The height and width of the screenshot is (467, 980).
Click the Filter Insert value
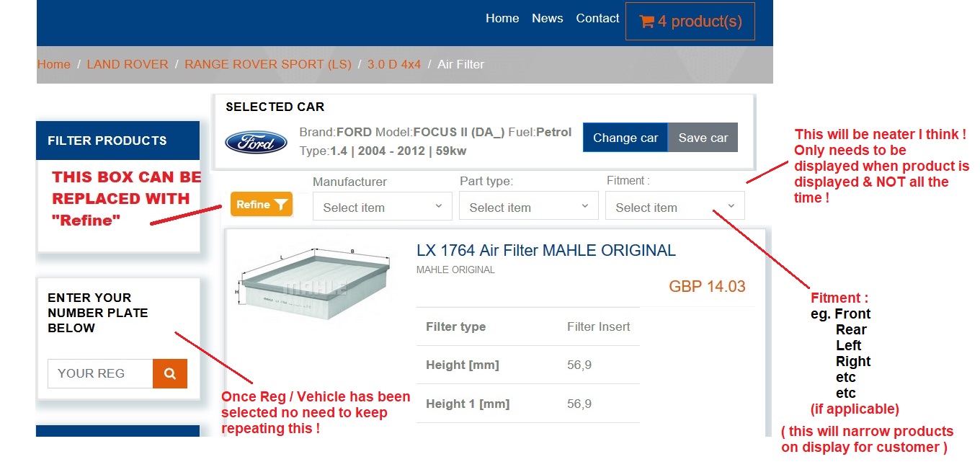599,326
